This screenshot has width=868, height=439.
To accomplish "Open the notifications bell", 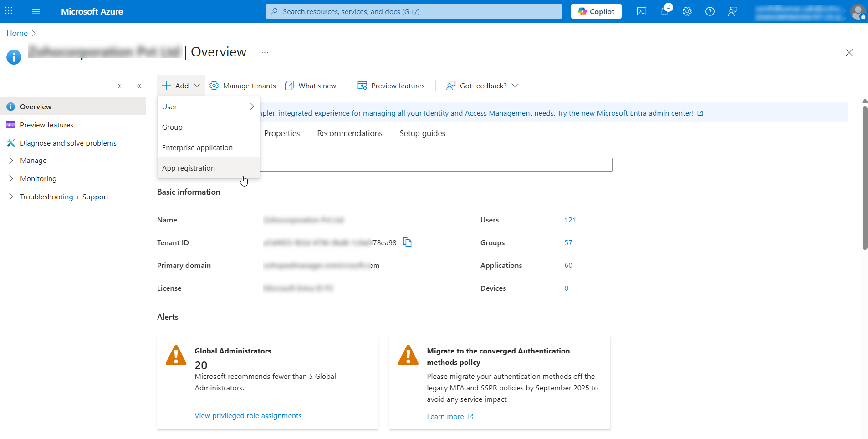I will 664,11.
